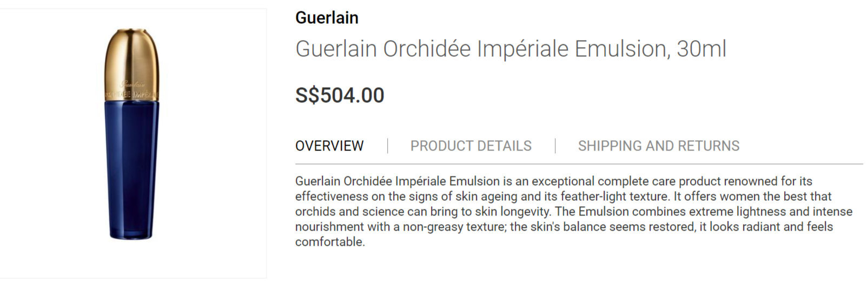This screenshot has width=868, height=282.
Task: Switch to the Overview tab
Action: [x=329, y=146]
